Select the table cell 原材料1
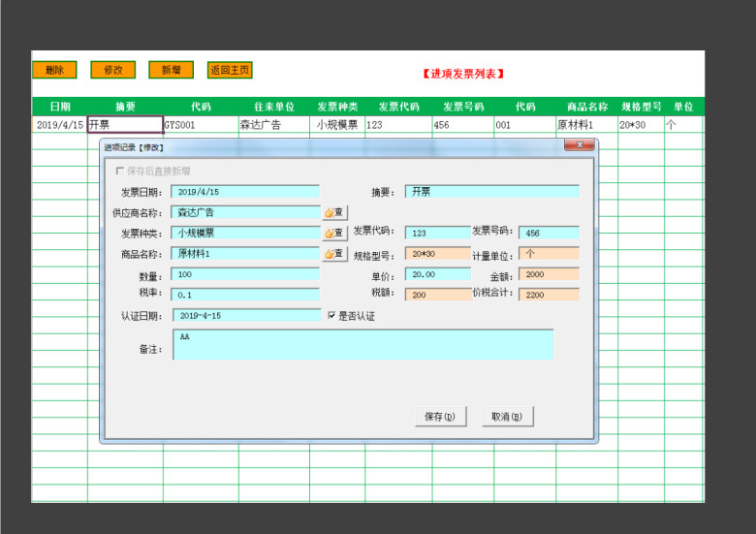 click(587, 125)
